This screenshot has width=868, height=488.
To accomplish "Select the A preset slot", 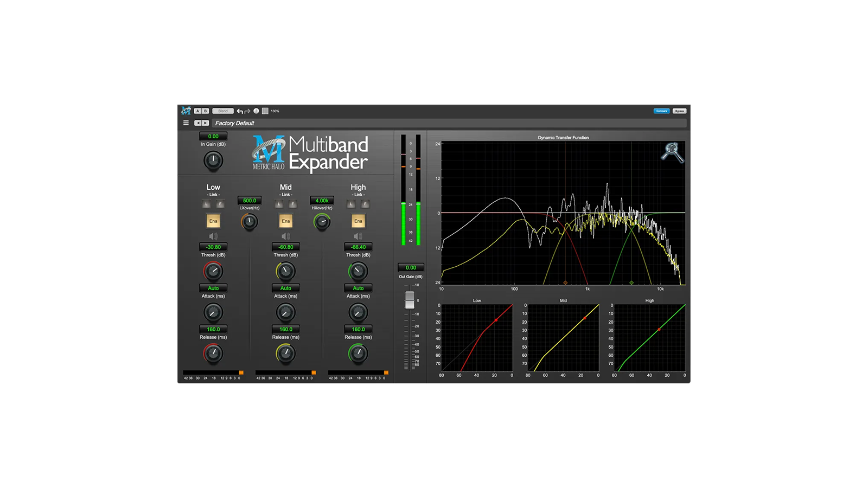I will pyautogui.click(x=197, y=111).
